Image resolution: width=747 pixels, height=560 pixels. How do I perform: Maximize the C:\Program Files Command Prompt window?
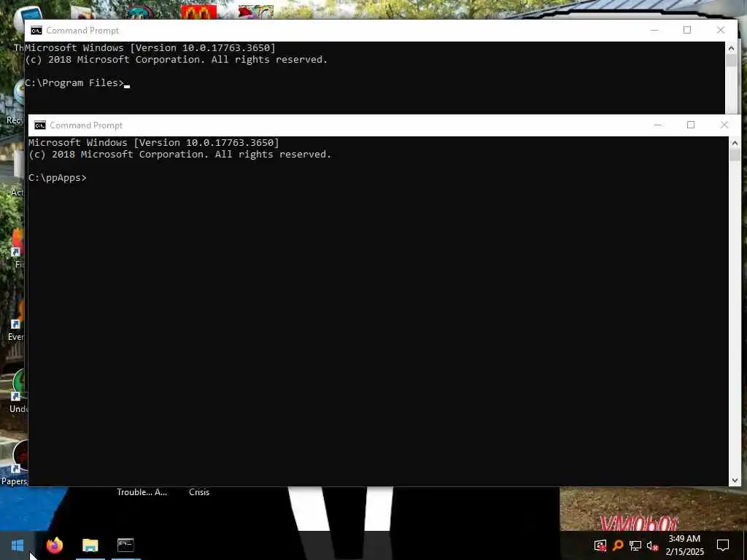[x=687, y=30]
